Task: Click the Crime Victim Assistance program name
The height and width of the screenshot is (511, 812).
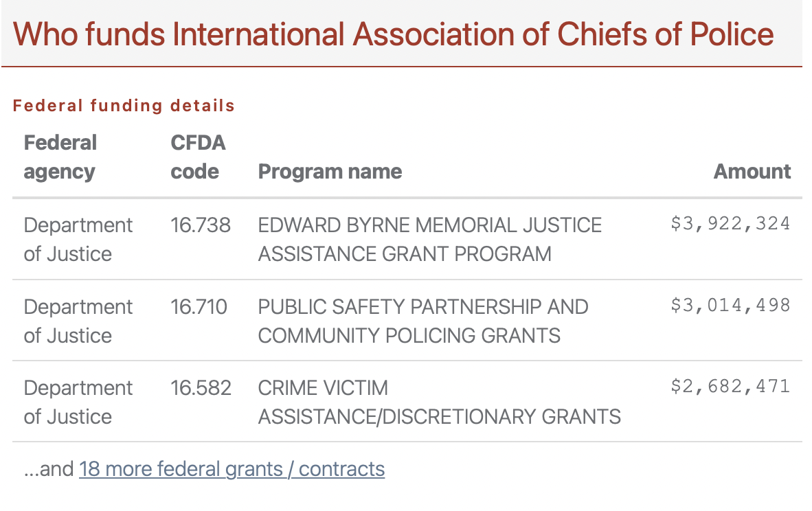Action: click(x=439, y=402)
